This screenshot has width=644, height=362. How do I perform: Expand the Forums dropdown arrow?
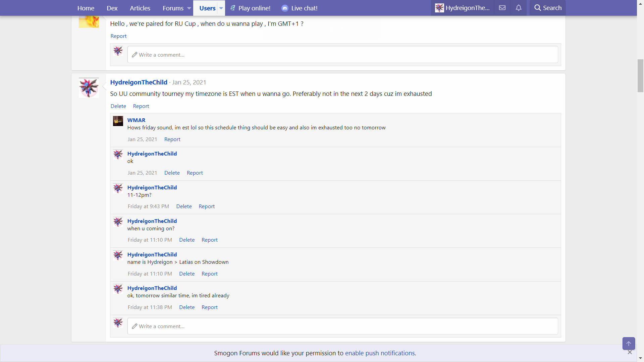click(189, 8)
